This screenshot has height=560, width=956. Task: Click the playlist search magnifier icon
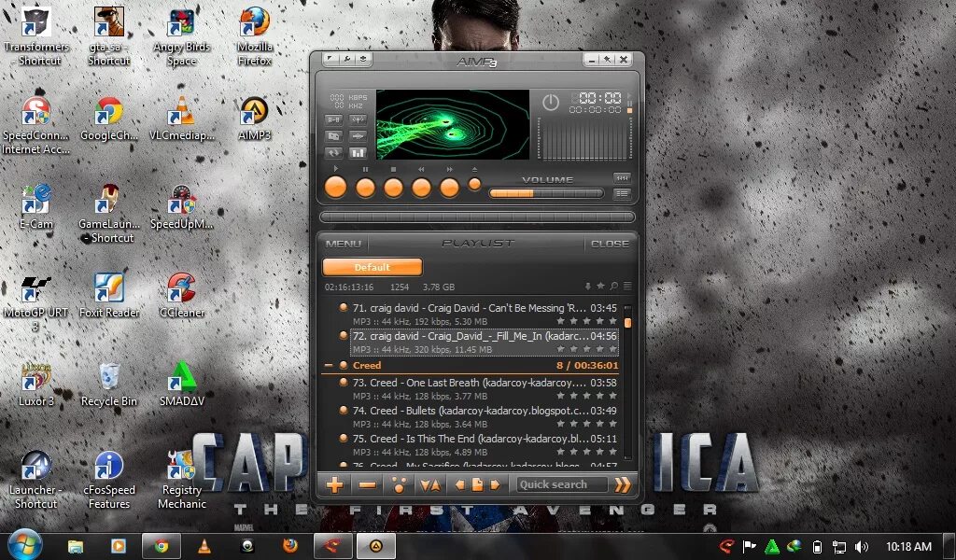pos(614,287)
